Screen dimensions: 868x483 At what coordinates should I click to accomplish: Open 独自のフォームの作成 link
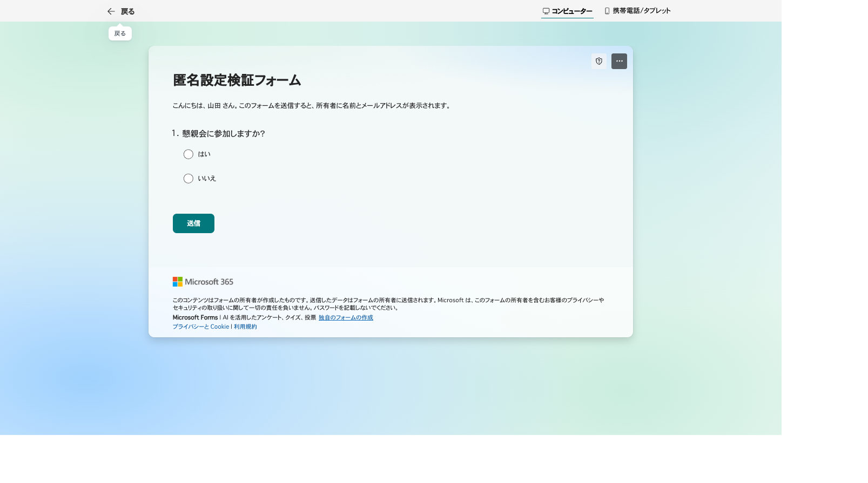point(346,317)
